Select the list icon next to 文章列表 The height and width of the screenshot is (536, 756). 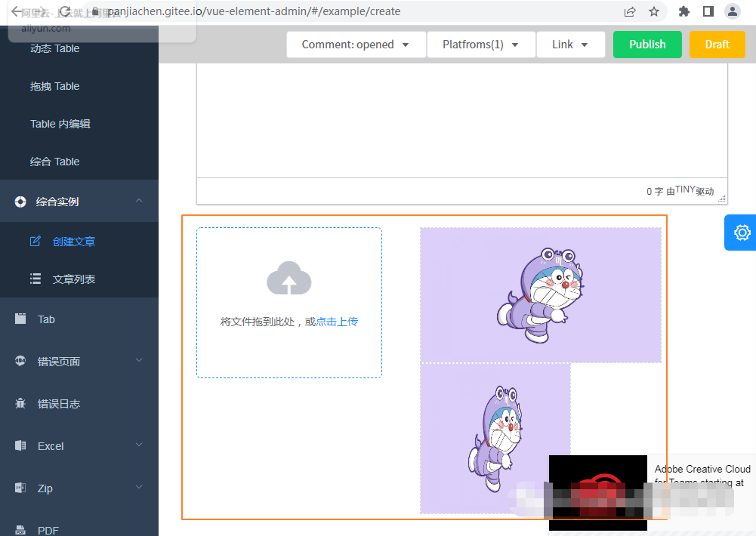[35, 279]
